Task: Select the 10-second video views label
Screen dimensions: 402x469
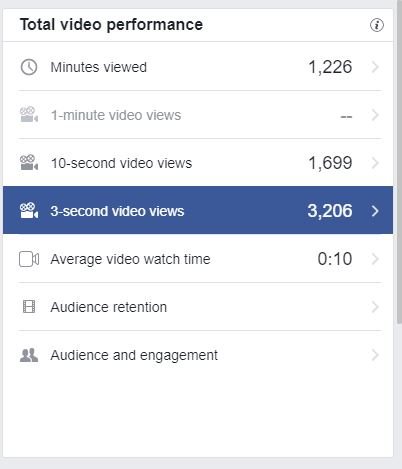Action: tap(121, 163)
